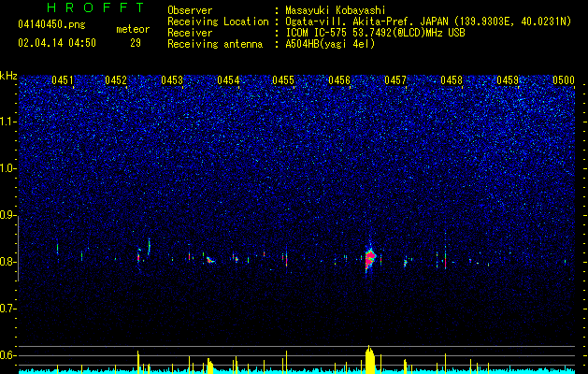
Task: Click the 0.9 kHz axis label
Action: point(7,215)
